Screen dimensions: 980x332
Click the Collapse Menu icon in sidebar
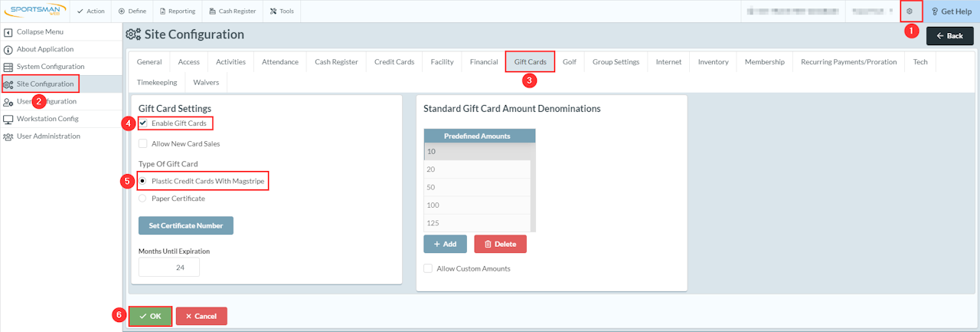[x=8, y=32]
